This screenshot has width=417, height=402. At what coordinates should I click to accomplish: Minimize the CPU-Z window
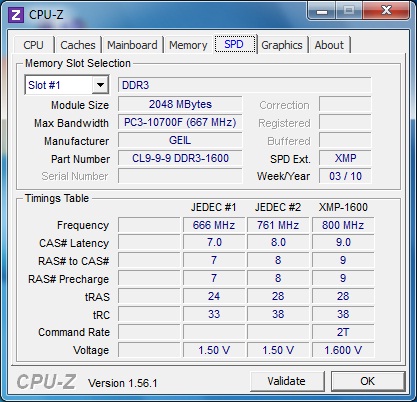(322, 11)
